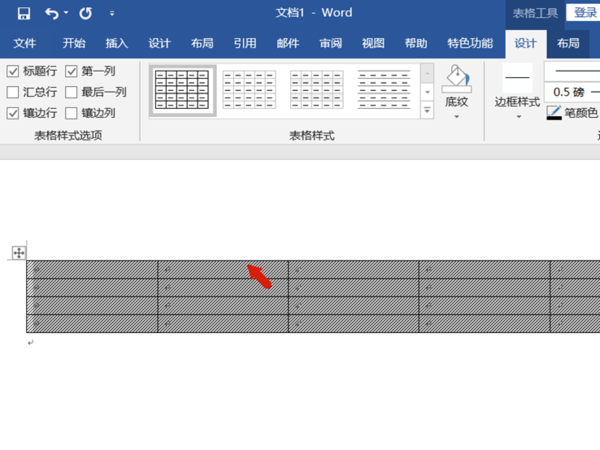Screen dimensions: 600x450
Task: Switch to the 插入 Insert tab
Action: click(x=117, y=43)
